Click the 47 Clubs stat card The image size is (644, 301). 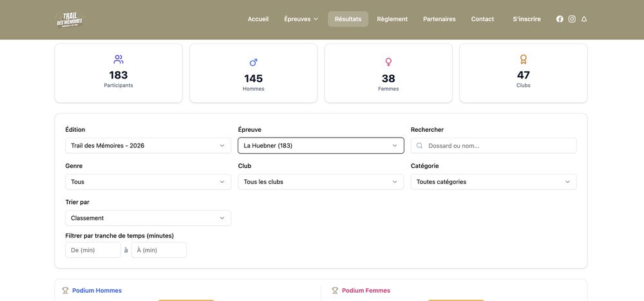[523, 73]
